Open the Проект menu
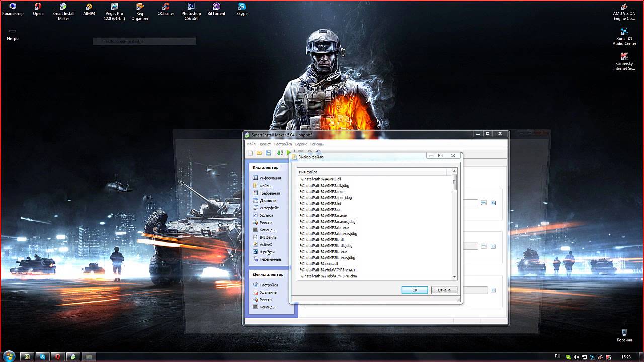 [x=265, y=144]
